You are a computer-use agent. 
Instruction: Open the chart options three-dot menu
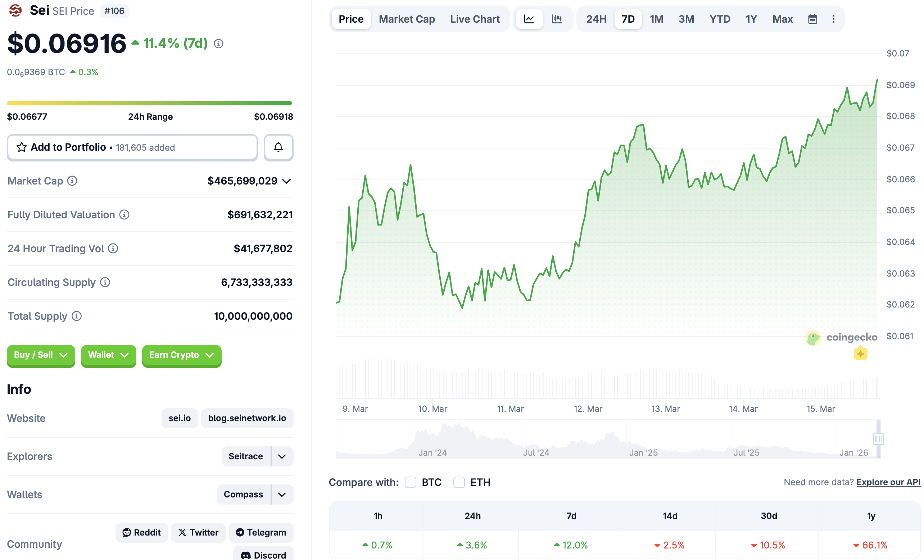tap(833, 19)
